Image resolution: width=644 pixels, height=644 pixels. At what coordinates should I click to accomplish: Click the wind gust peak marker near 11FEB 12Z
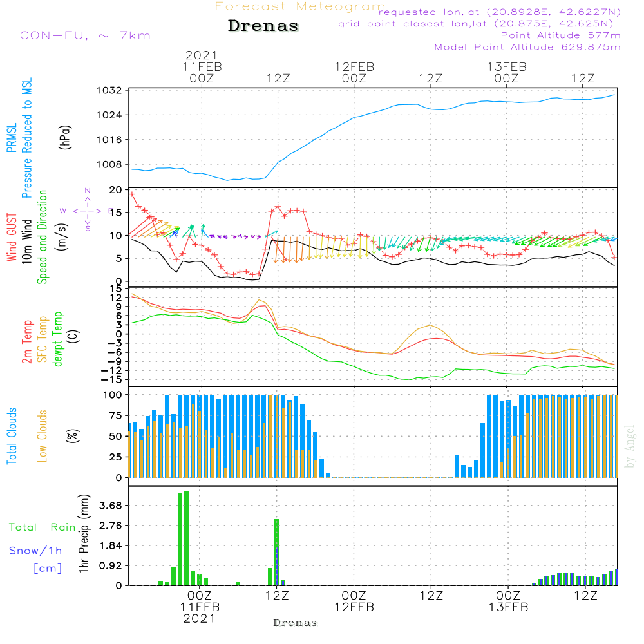point(278,207)
